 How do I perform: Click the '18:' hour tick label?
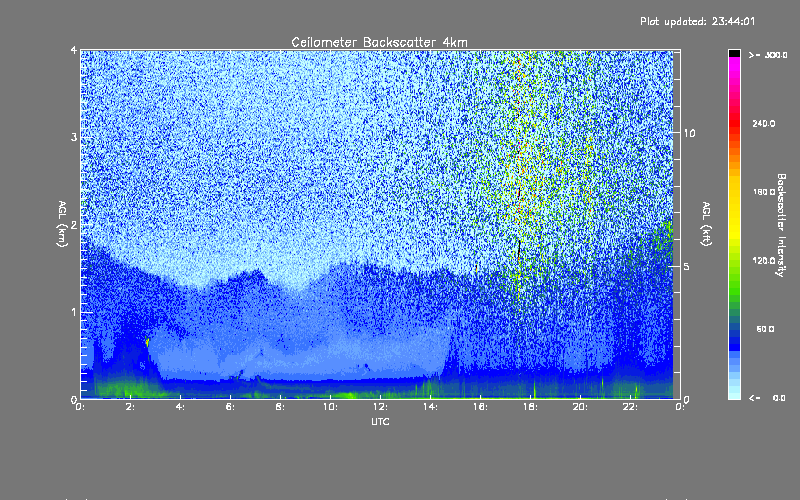pyautogui.click(x=530, y=407)
